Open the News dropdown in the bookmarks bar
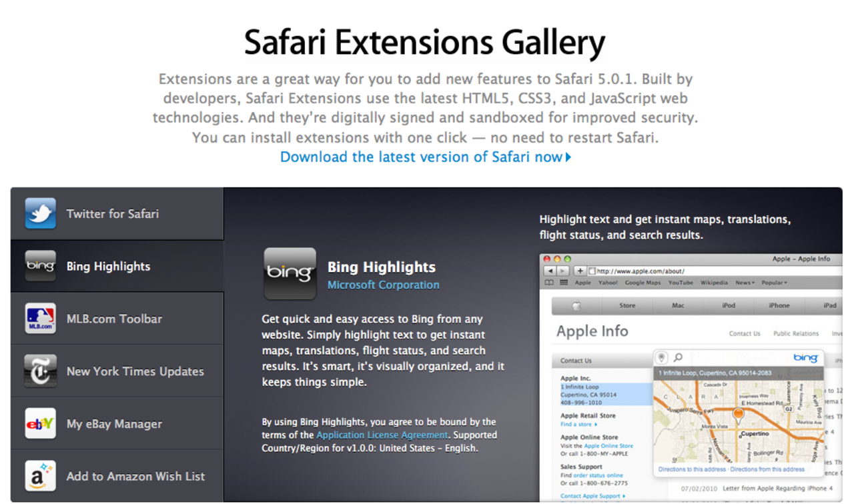The image size is (854, 504). pos(744,282)
